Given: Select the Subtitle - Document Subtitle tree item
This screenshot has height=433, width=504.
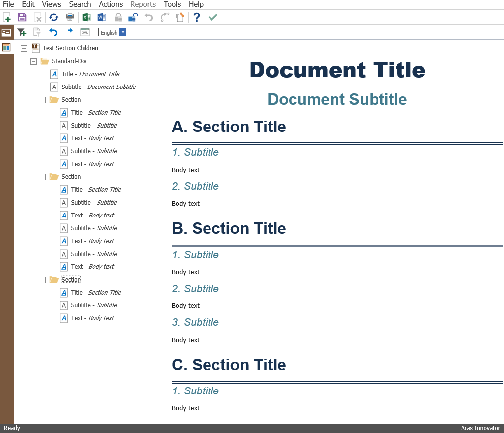Looking at the screenshot, I should pos(98,87).
